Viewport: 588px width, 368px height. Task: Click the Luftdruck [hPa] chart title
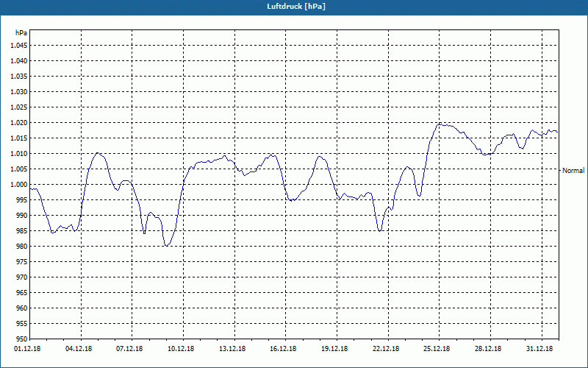point(296,7)
